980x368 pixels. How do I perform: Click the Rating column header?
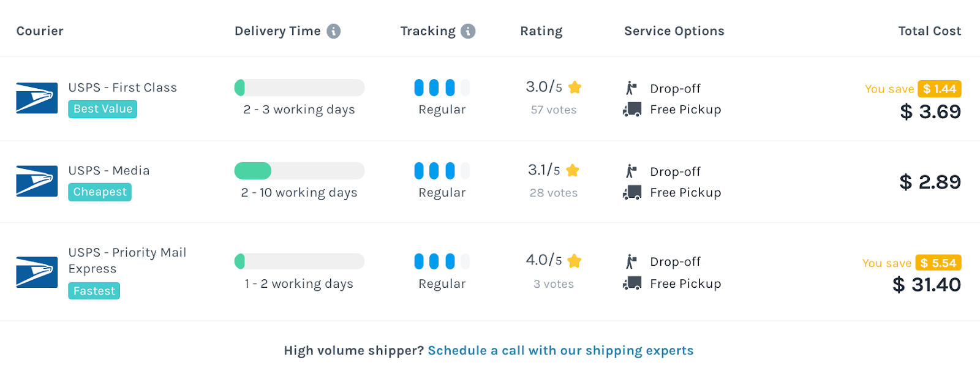click(x=541, y=31)
